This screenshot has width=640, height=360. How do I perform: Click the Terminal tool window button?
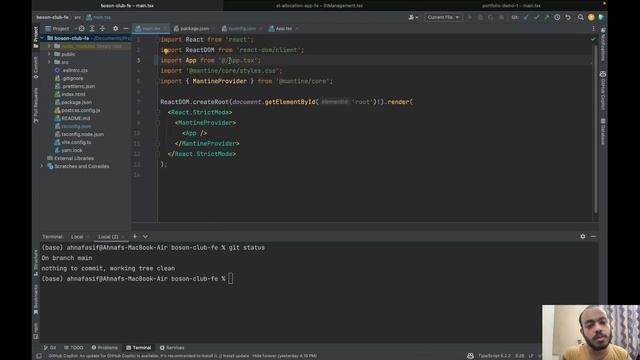point(138,348)
